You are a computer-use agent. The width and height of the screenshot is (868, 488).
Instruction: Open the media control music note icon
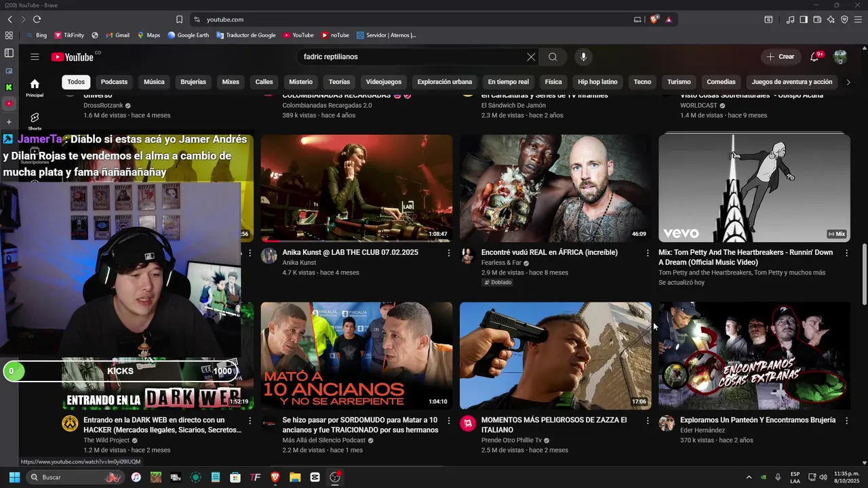pyautogui.click(x=790, y=20)
